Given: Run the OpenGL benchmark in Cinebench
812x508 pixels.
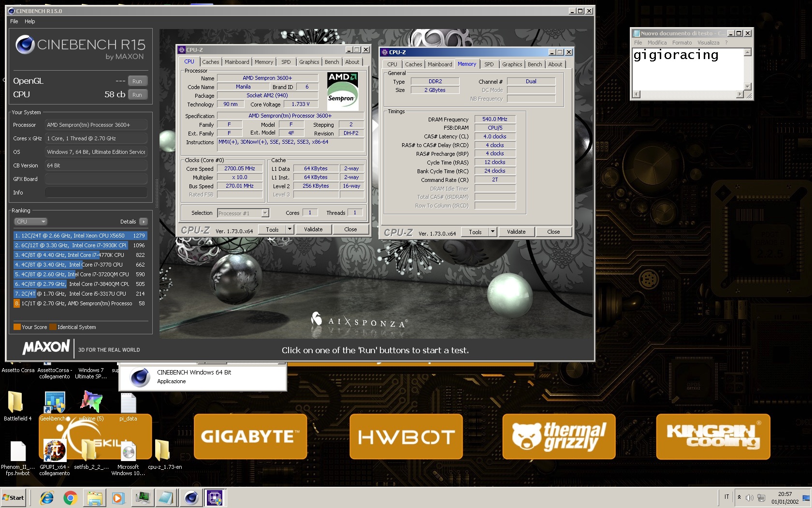Looking at the screenshot, I should [x=137, y=81].
